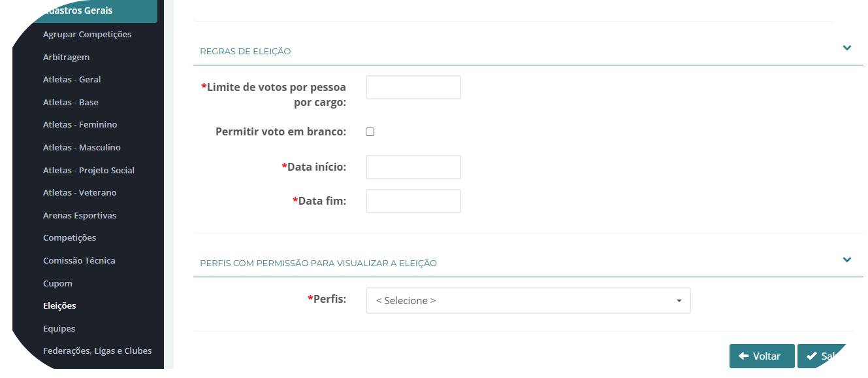Image resolution: width=868 pixels, height=378 pixels.
Task: Collapse the Regras de Eleição section chevron
Action: click(847, 48)
